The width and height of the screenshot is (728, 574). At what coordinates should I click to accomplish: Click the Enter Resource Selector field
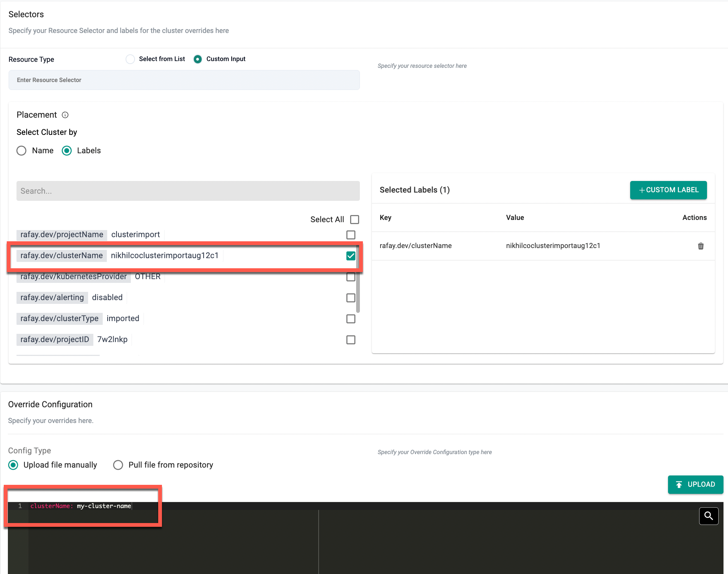pos(184,80)
